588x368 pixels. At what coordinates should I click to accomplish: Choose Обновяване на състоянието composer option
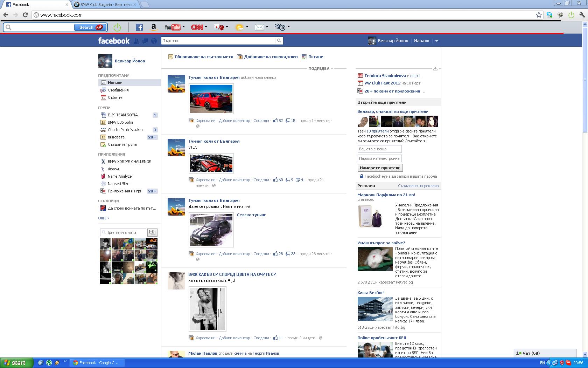point(201,57)
